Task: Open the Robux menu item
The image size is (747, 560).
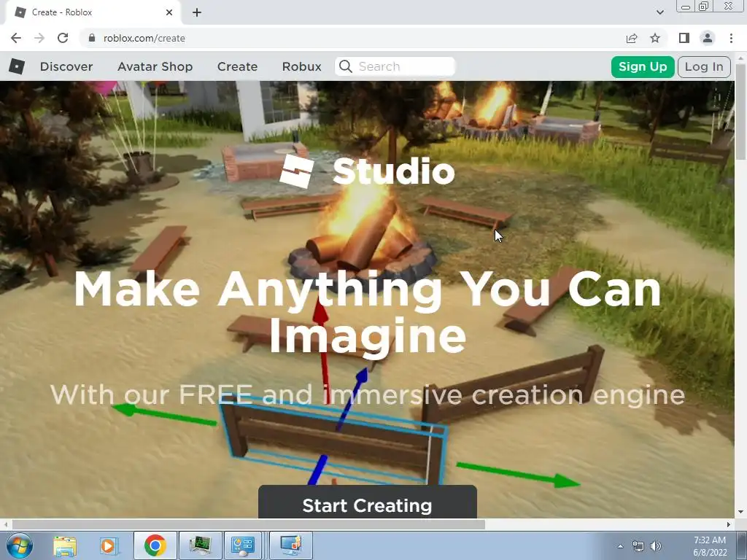Action: 301,66
